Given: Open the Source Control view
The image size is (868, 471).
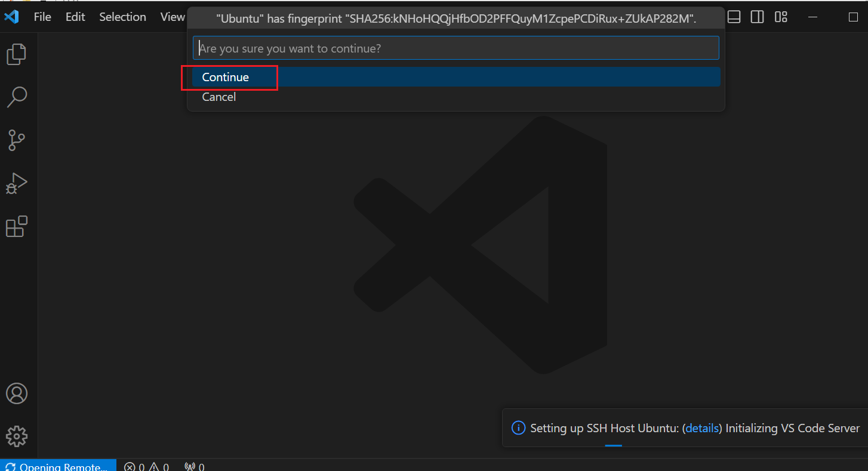Looking at the screenshot, I should coord(17,140).
